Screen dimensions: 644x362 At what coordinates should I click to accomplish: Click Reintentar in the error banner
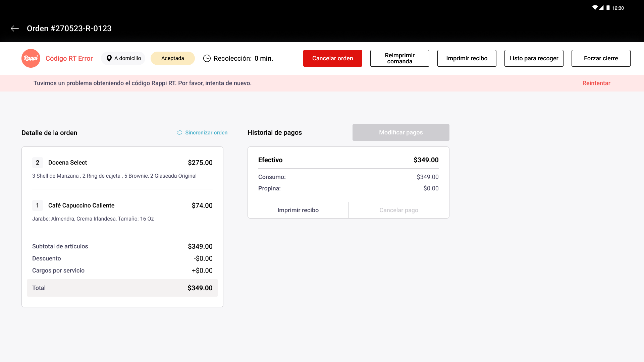click(596, 83)
